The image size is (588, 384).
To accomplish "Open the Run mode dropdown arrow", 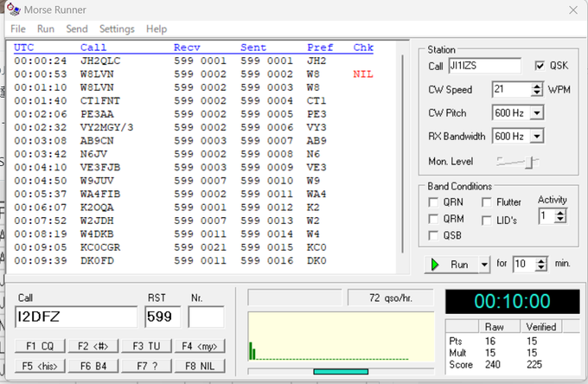I will [x=484, y=265].
